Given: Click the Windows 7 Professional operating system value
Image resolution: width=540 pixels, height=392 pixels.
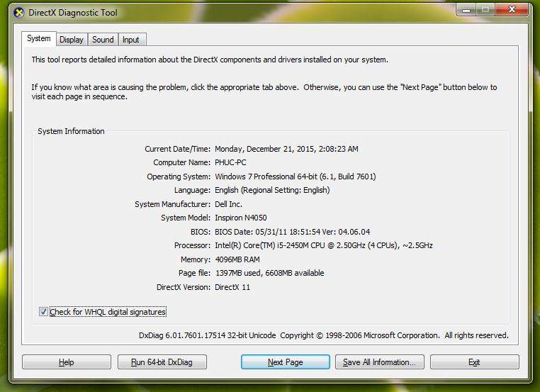Looking at the screenshot, I should 295,177.
